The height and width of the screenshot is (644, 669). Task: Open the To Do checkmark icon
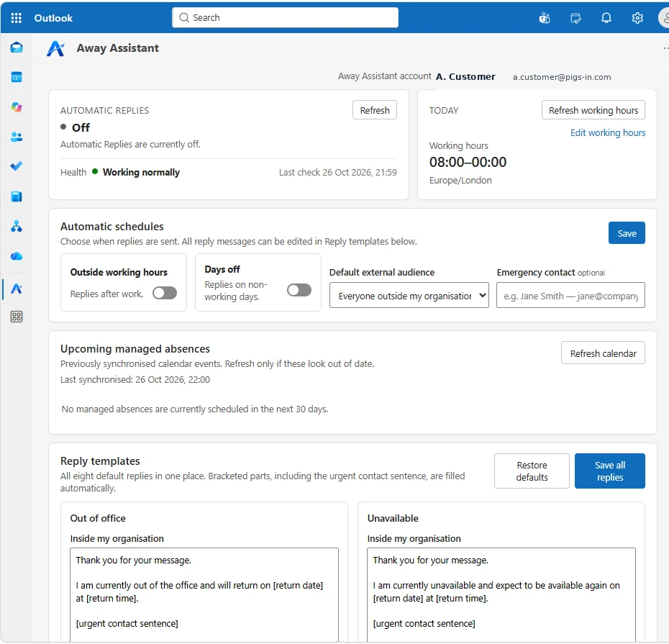[x=17, y=166]
